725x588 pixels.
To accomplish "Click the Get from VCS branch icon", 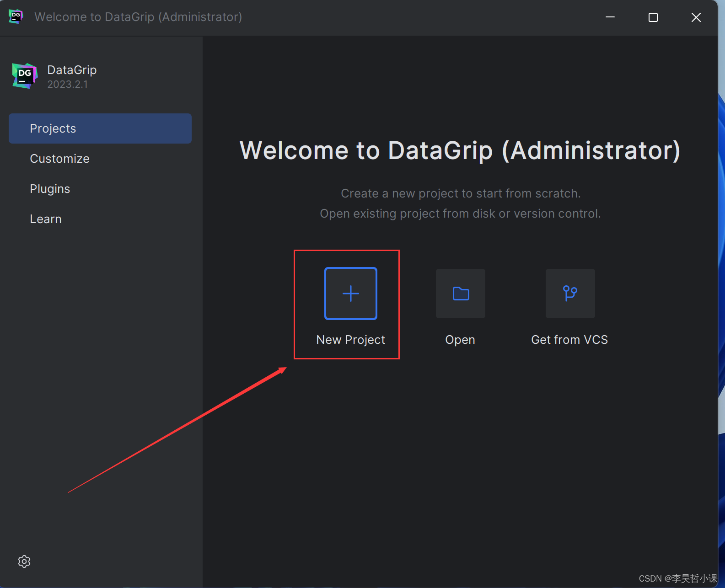I will (570, 294).
